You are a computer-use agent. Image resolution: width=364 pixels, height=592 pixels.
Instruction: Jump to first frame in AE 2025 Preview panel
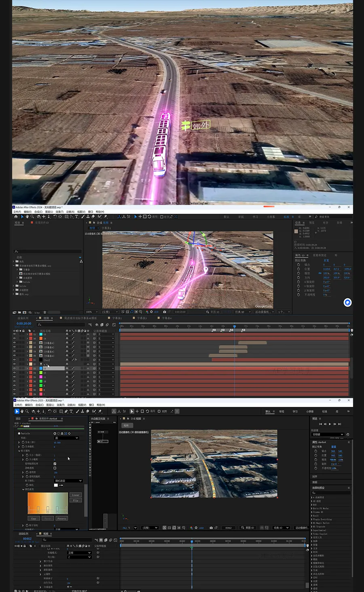pyautogui.click(x=320, y=424)
